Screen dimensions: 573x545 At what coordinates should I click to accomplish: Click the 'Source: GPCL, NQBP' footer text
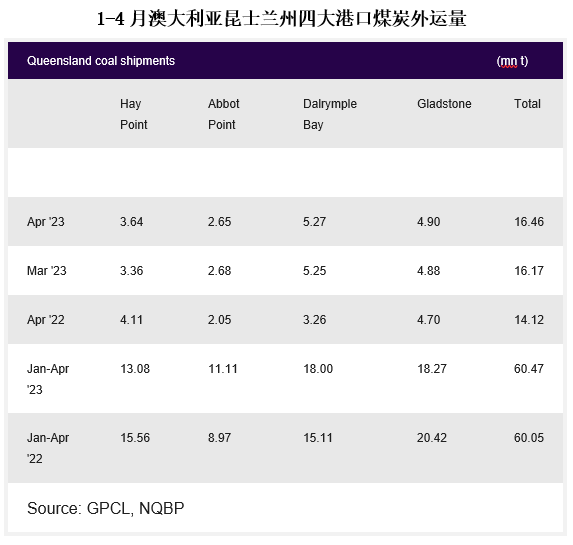(106, 508)
